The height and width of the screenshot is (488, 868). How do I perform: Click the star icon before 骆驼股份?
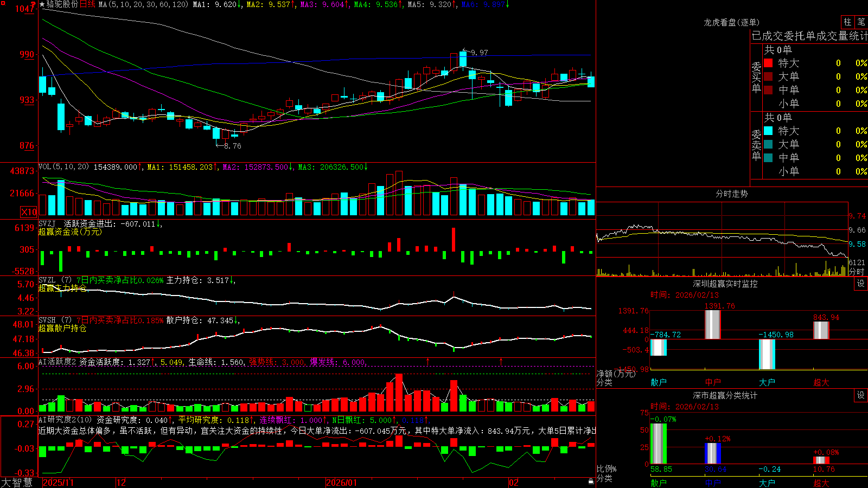42,4
